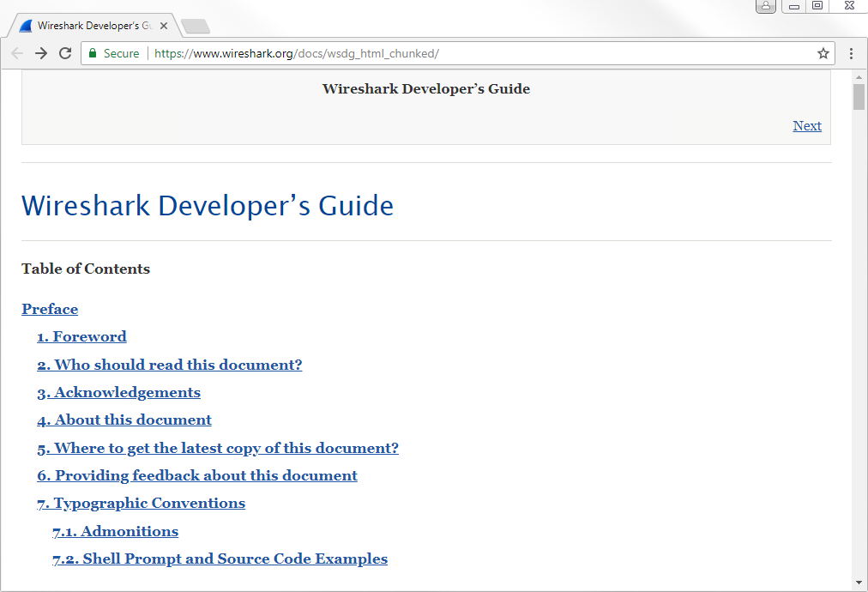Bookmark page with the star icon
The image size is (868, 592).
pos(823,53)
